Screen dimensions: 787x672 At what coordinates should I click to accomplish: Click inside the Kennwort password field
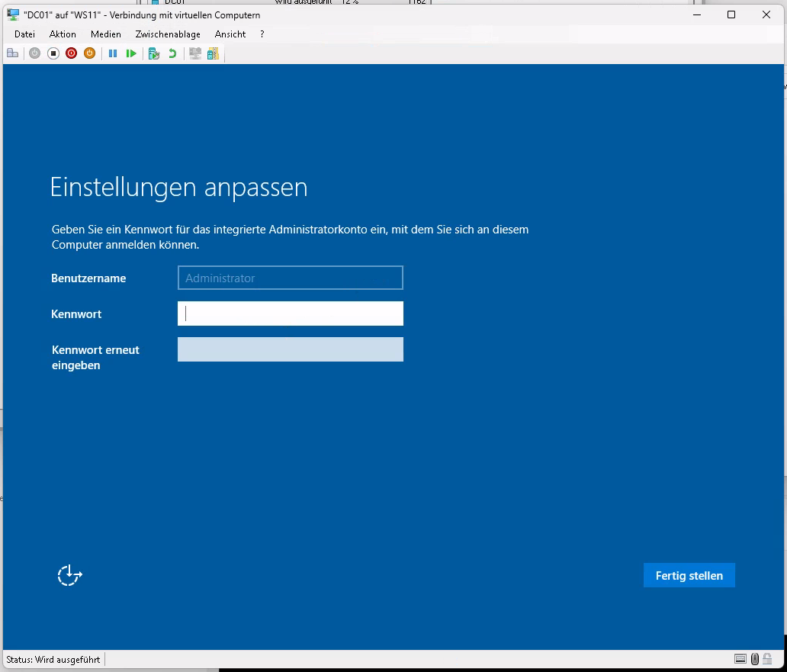tap(290, 313)
